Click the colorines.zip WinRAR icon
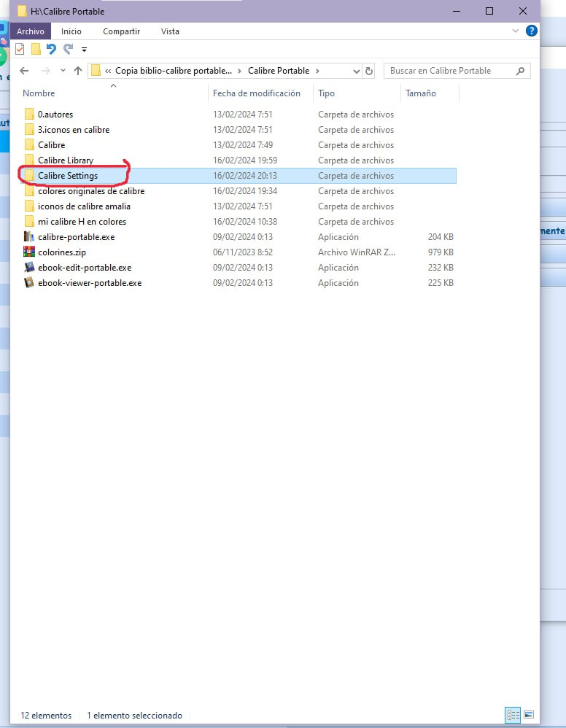 [x=28, y=252]
